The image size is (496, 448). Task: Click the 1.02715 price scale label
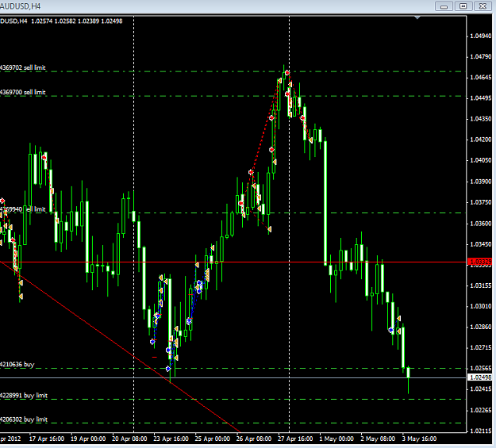tap(481, 348)
